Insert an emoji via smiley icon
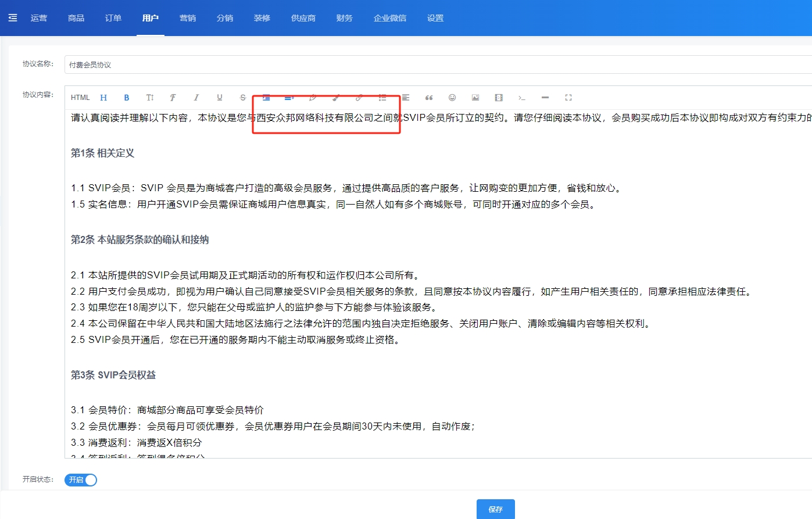 pyautogui.click(x=452, y=98)
